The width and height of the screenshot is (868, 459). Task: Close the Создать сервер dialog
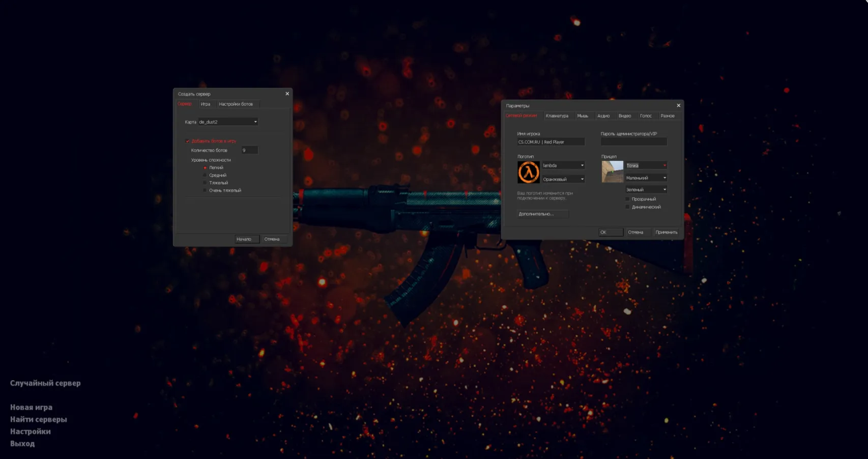click(287, 94)
